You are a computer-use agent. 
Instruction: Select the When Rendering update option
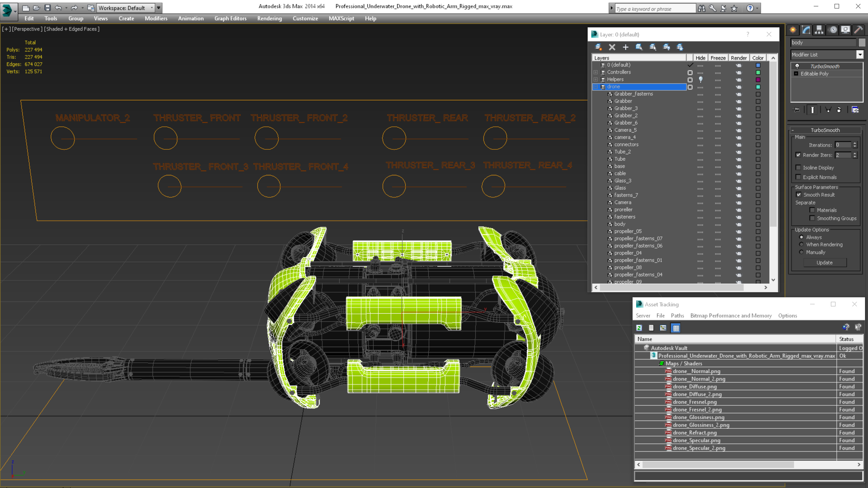(801, 245)
